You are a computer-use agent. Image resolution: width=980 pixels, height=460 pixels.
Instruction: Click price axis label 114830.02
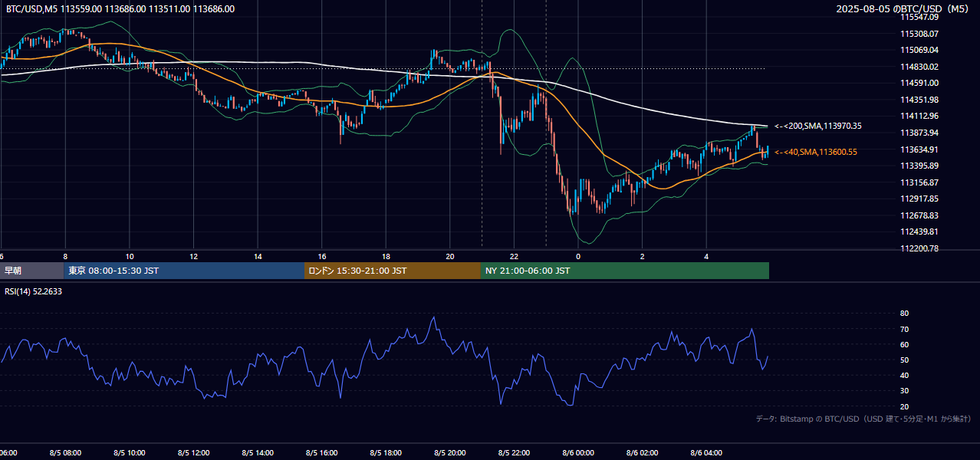point(919,67)
